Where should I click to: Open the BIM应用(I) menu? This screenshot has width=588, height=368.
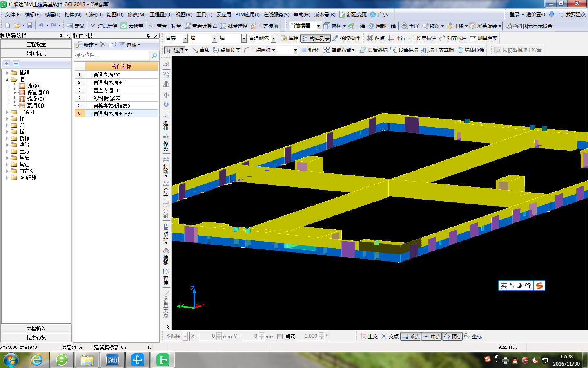click(x=247, y=14)
